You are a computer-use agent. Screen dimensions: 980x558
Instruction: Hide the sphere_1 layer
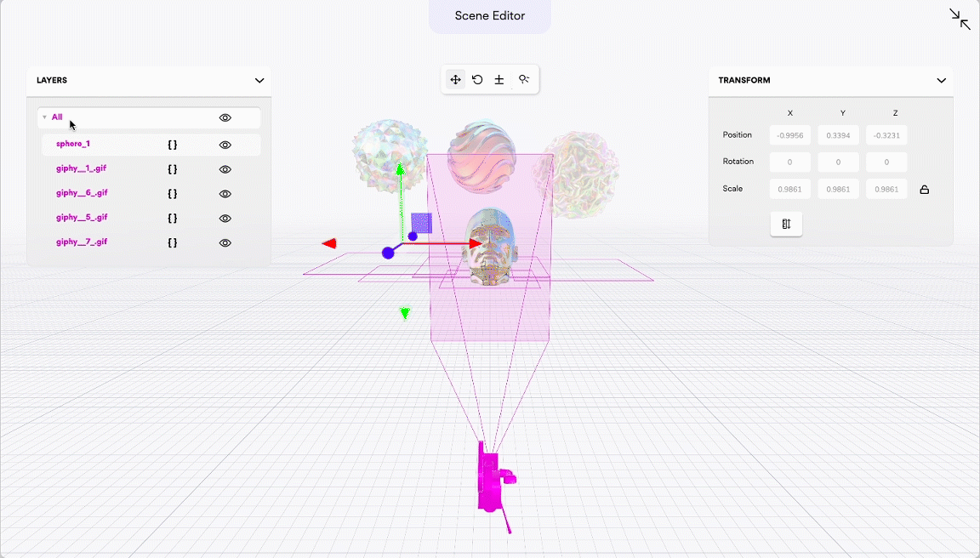point(225,145)
